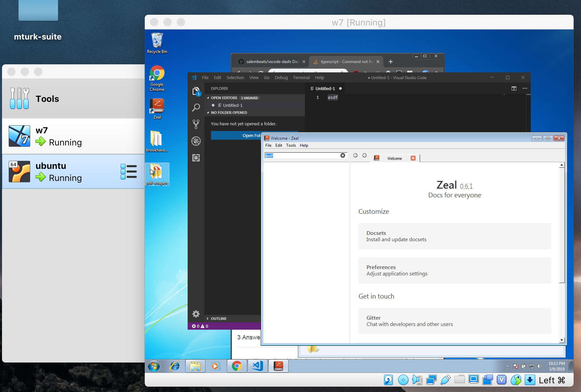The width and height of the screenshot is (581, 392).
Task: Click VirtualBox optical disk icon
Action: (403, 380)
